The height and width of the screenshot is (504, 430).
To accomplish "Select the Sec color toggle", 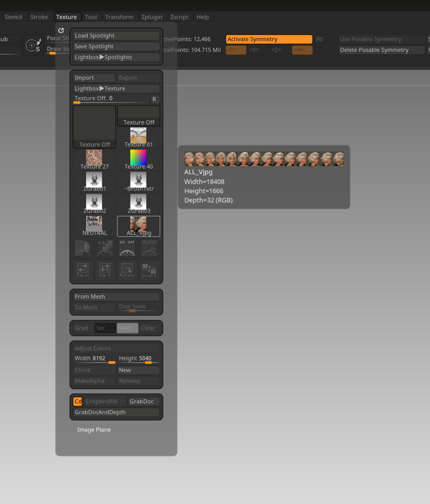I will click(105, 328).
